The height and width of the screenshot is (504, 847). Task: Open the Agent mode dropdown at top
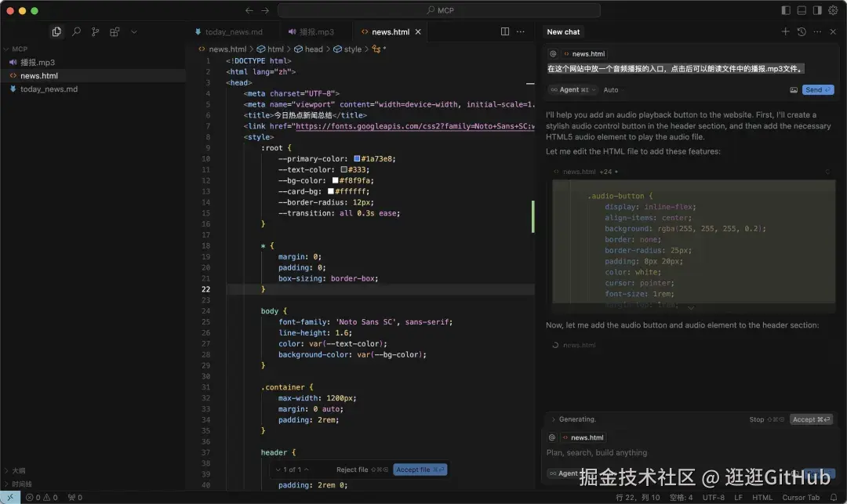click(x=573, y=89)
